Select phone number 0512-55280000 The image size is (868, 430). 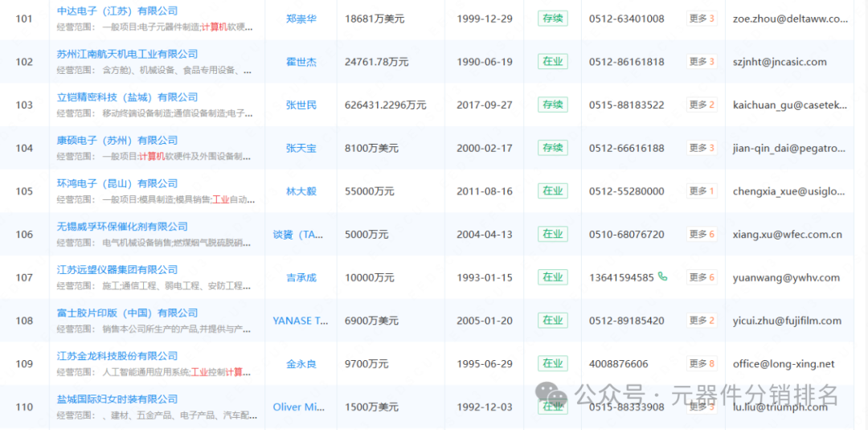pyautogui.click(x=627, y=191)
